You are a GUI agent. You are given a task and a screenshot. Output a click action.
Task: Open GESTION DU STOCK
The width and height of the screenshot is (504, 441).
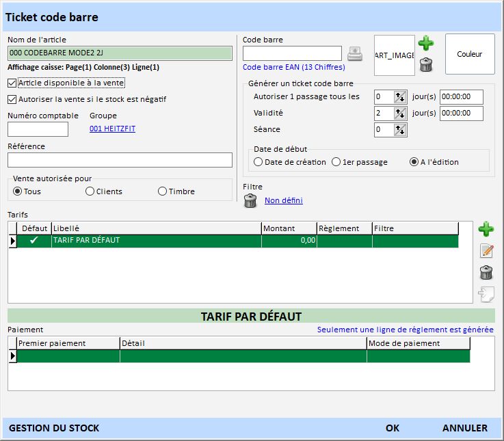(54, 428)
